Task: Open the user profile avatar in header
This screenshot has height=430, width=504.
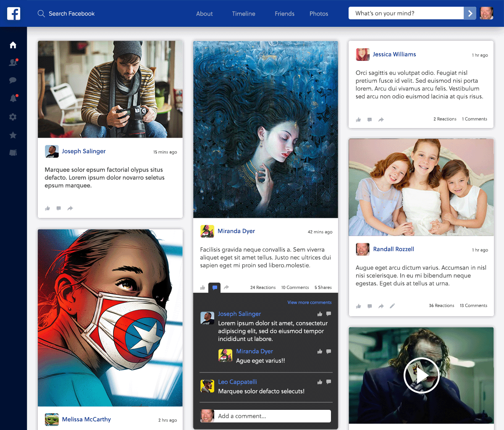Action: [x=486, y=13]
